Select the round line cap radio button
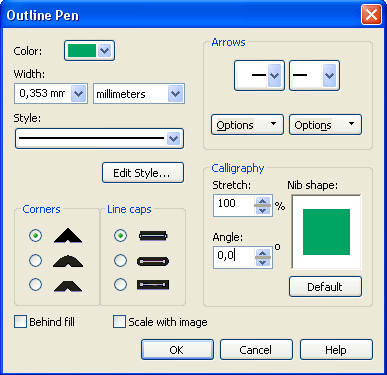Image resolution: width=387 pixels, height=375 pixels. pos(120,260)
